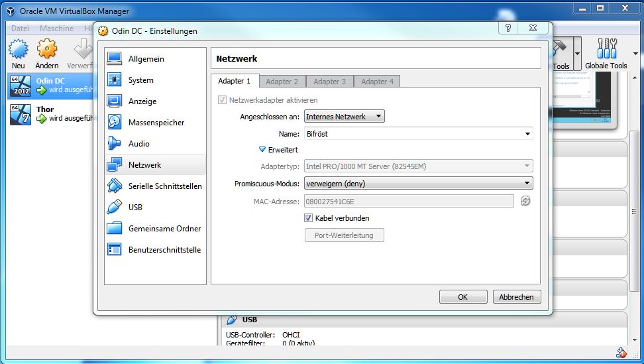This screenshot has height=364, width=644.
Task: Click the USB connector icon in sidebar
Action: (x=114, y=207)
